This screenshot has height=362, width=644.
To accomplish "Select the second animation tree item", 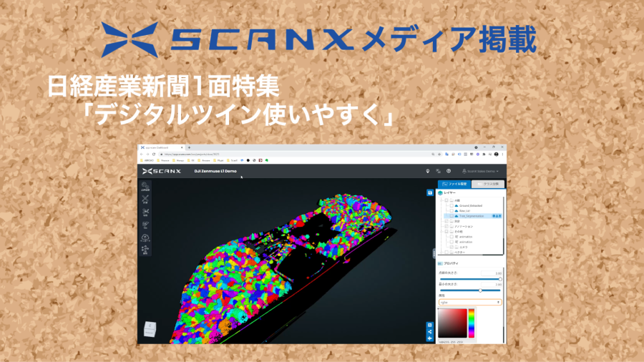I will pos(466,242).
